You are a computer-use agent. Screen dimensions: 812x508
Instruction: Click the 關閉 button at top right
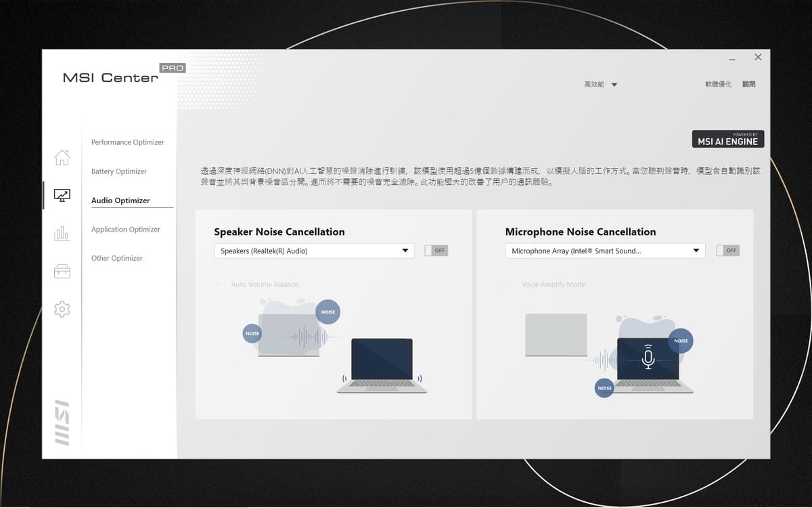[748, 85]
